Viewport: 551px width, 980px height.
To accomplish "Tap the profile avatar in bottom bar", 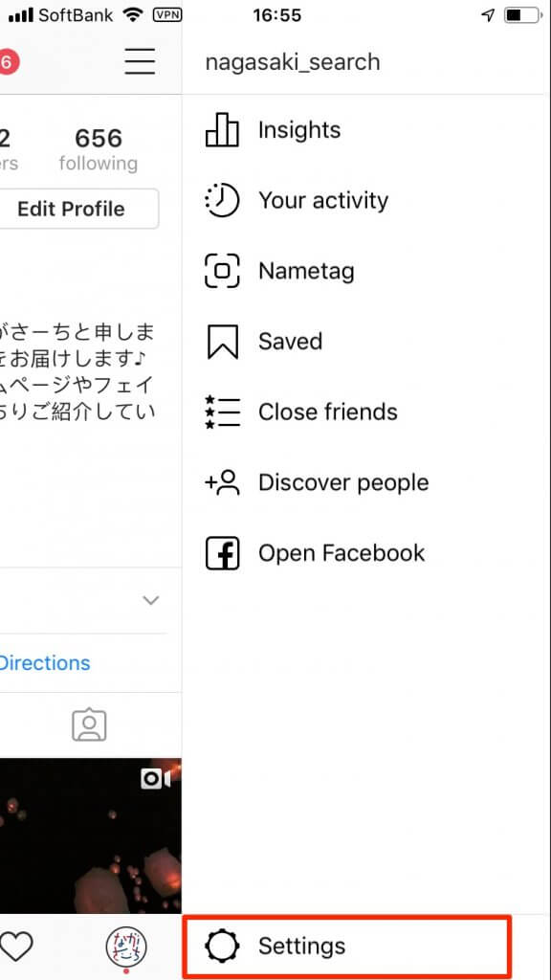I will coord(126,947).
